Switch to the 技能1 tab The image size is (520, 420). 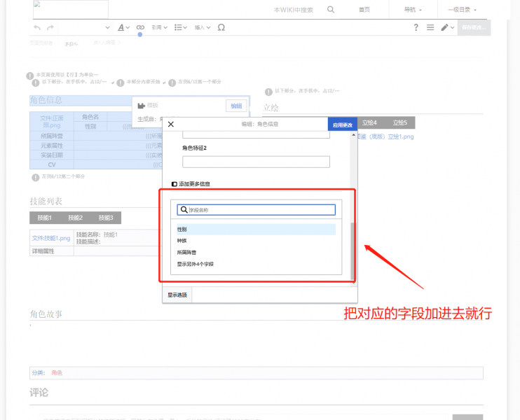[44, 218]
